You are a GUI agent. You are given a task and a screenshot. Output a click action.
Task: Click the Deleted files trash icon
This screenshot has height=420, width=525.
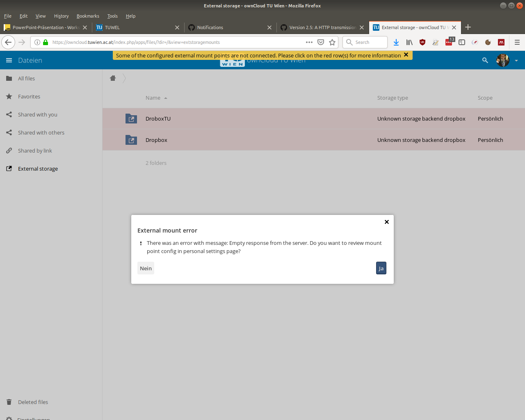9,402
